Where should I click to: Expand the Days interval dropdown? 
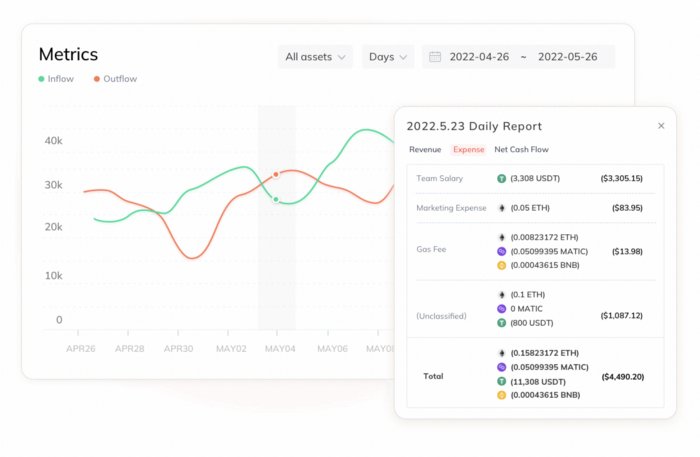click(388, 57)
